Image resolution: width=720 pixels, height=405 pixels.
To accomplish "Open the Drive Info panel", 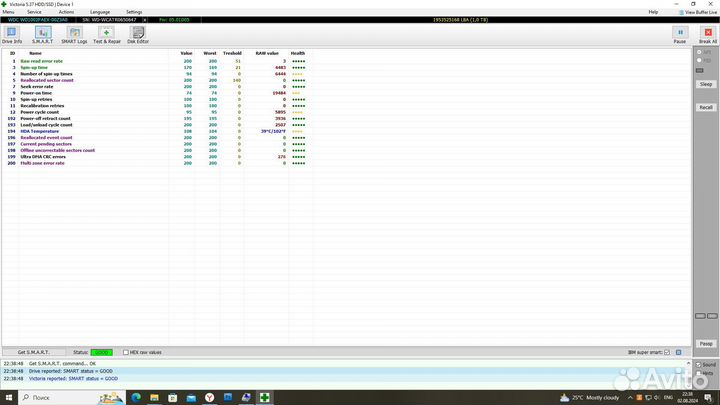I will (x=12, y=35).
